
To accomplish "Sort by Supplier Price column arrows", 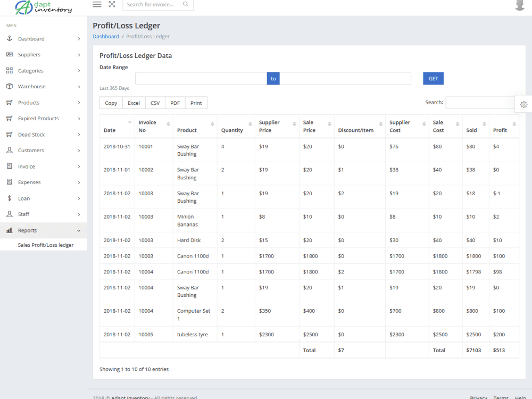I will [294, 124].
